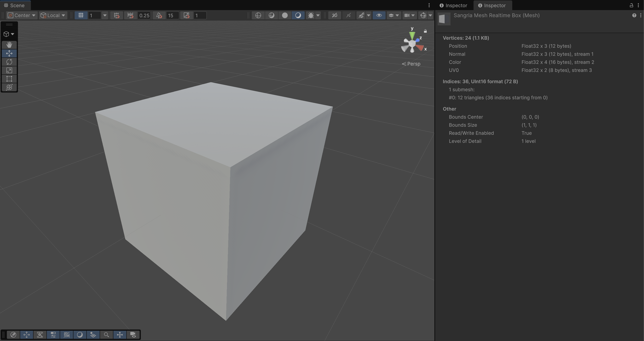
Task: Select the Hand view tool
Action: pos(9,45)
